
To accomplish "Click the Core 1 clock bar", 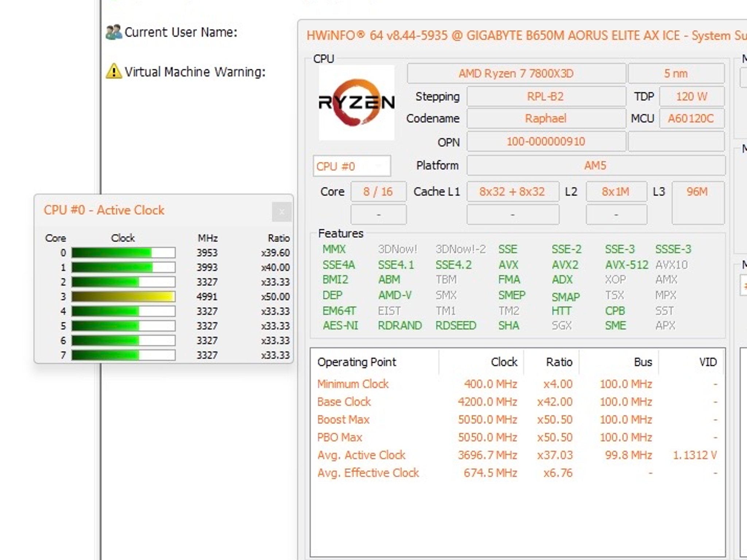I will [x=123, y=267].
